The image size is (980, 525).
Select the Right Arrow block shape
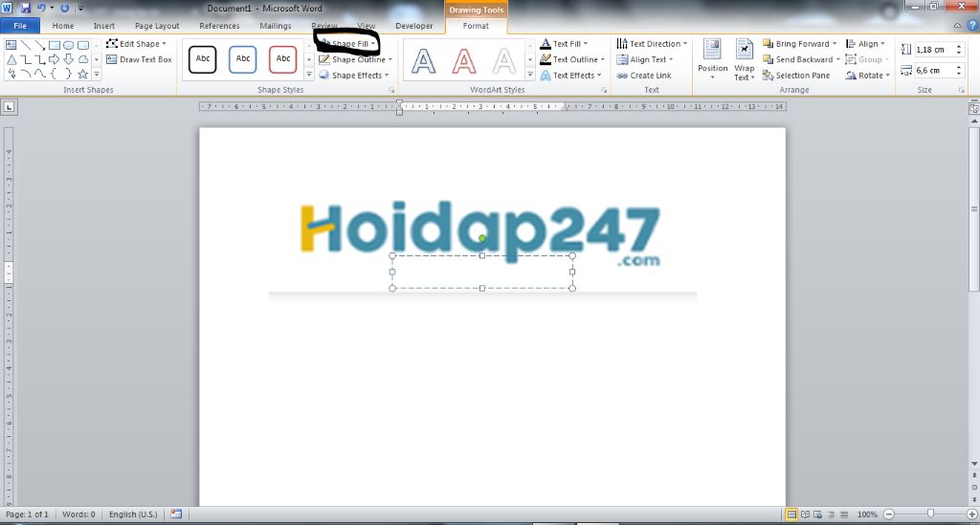pyautogui.click(x=55, y=59)
